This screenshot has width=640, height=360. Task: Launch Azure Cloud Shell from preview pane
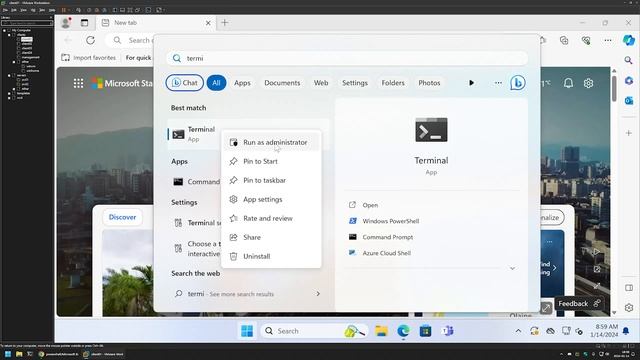[x=387, y=253]
